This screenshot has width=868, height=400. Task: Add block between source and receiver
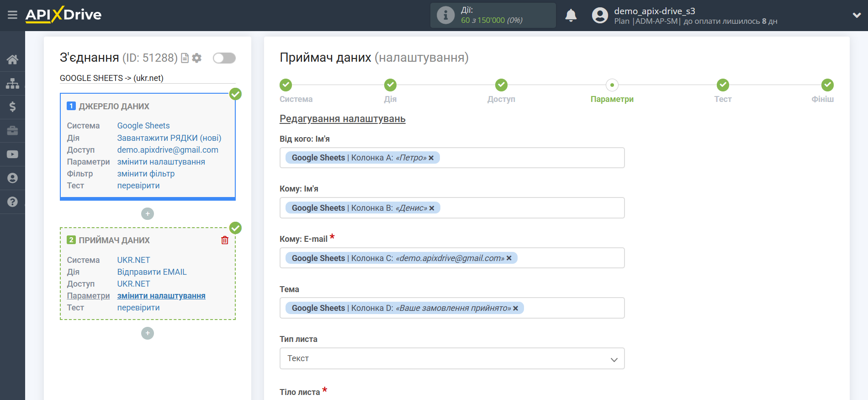(148, 214)
